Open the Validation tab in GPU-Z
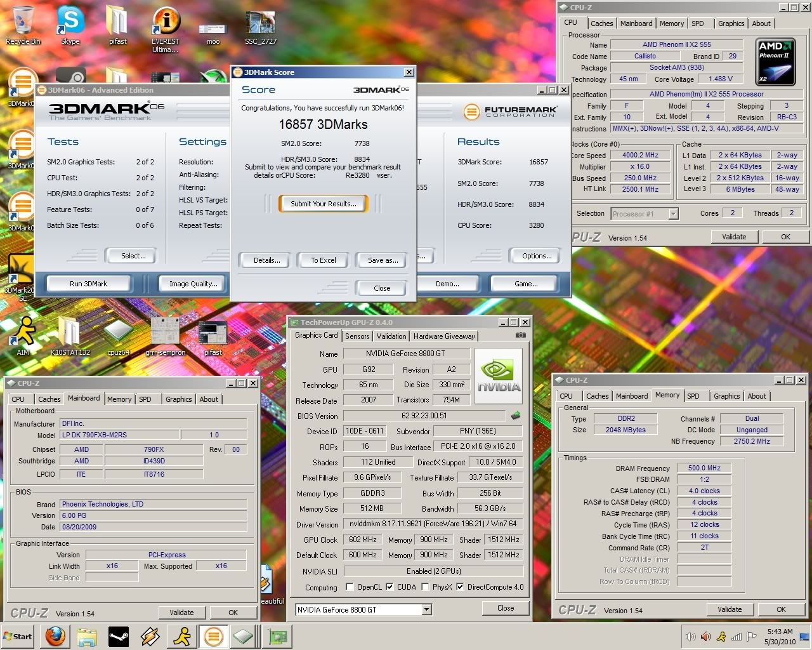 pyautogui.click(x=391, y=336)
